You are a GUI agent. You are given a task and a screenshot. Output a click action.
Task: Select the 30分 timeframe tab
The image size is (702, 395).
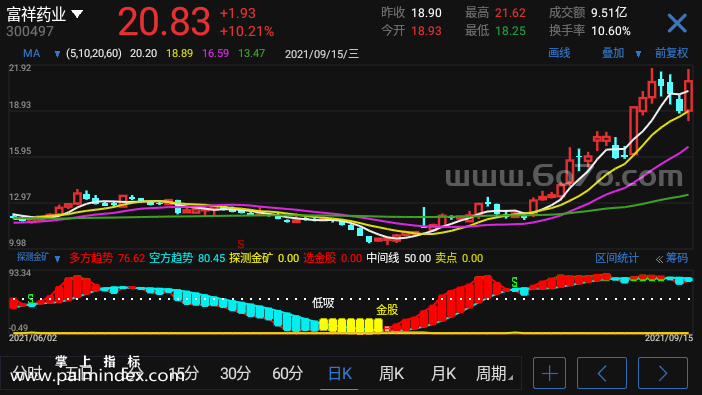(235, 373)
